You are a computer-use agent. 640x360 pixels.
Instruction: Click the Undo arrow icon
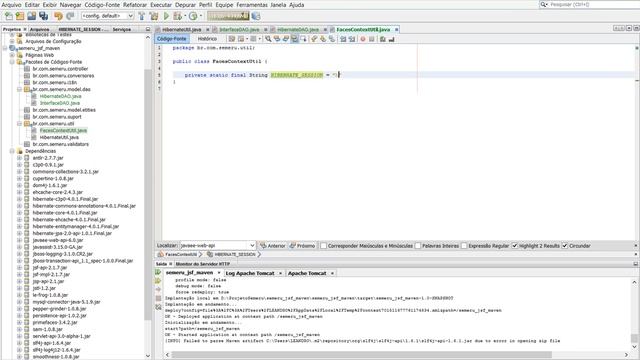click(x=58, y=16)
